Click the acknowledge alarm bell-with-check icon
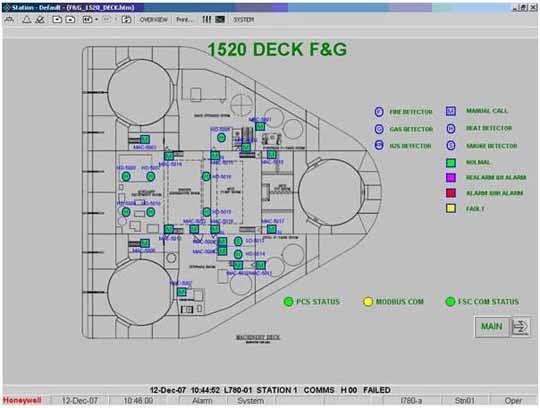540x408 pixels. [x=40, y=20]
